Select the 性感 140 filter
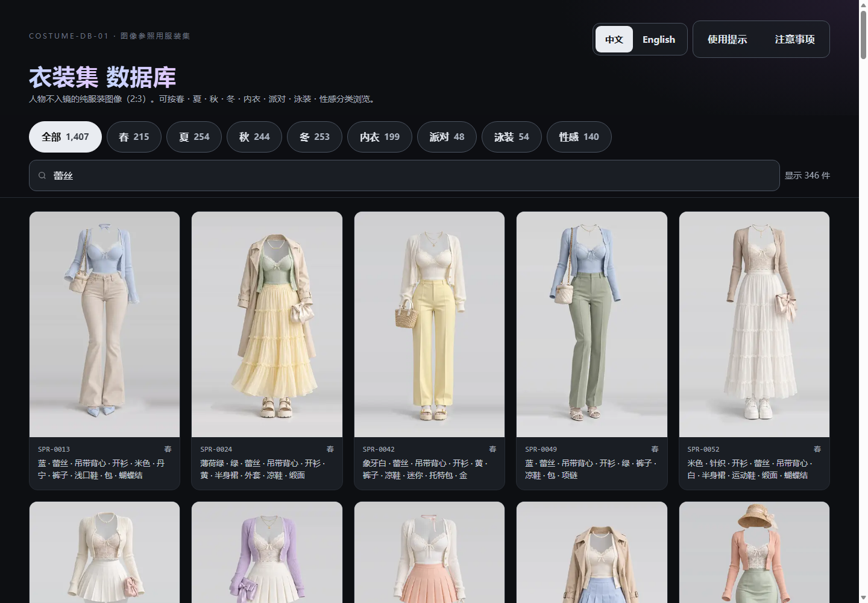This screenshot has width=868, height=603. click(x=579, y=137)
